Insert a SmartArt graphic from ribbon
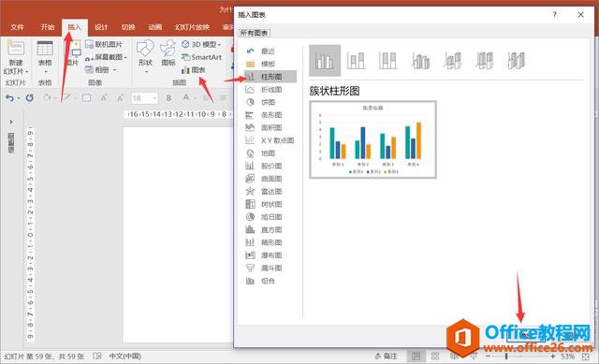The width and height of the screenshot is (599, 364). click(202, 57)
